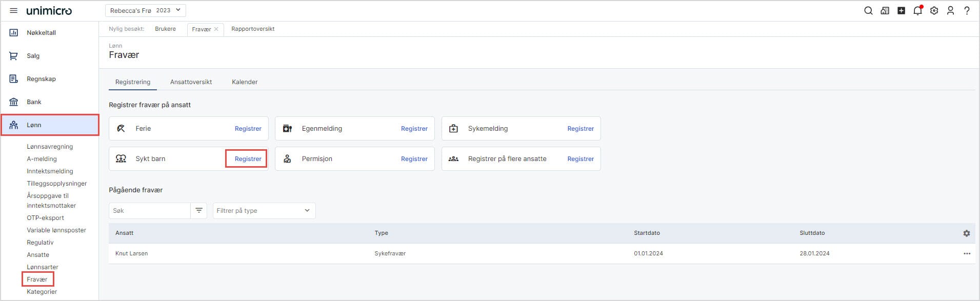Click the Søk search input field

[150, 211]
